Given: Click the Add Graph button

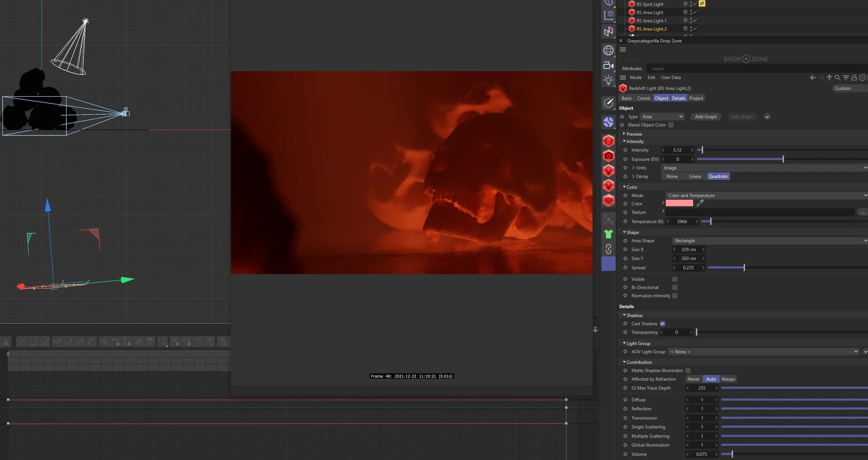Looking at the screenshot, I should (706, 117).
